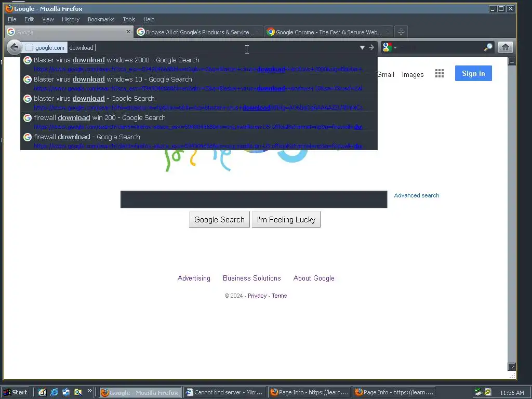The height and width of the screenshot is (399, 532).
Task: Open the View menu
Action: (x=48, y=19)
